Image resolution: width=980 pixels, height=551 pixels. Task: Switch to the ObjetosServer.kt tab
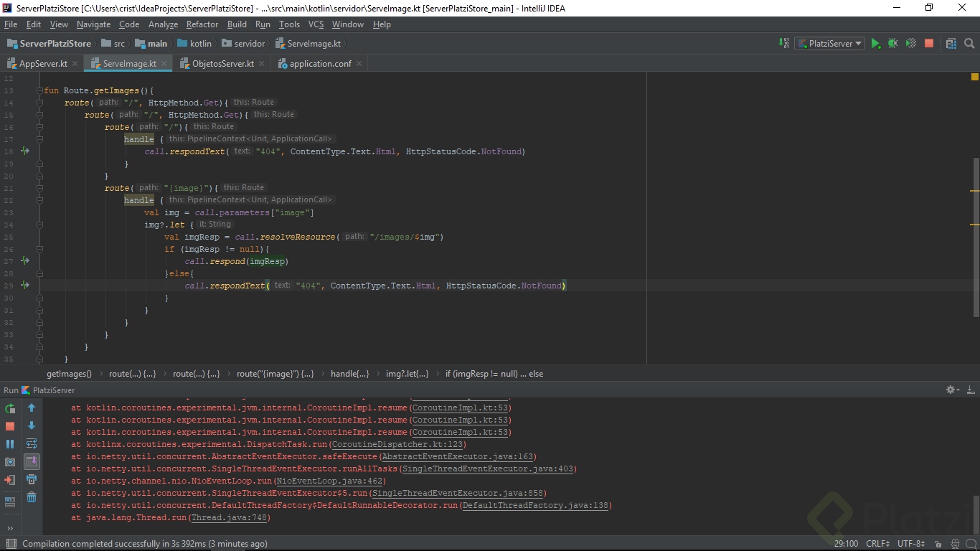tap(222, 63)
